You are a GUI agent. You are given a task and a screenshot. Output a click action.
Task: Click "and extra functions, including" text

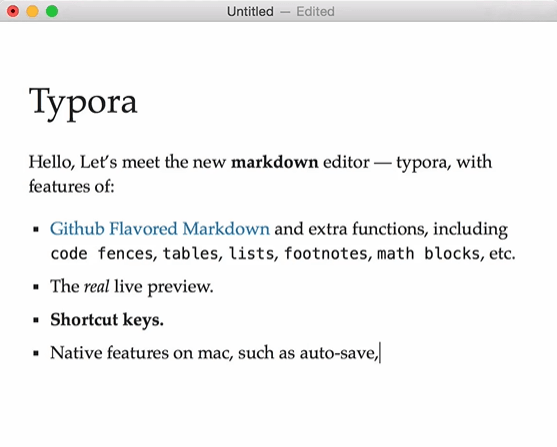[x=391, y=229]
